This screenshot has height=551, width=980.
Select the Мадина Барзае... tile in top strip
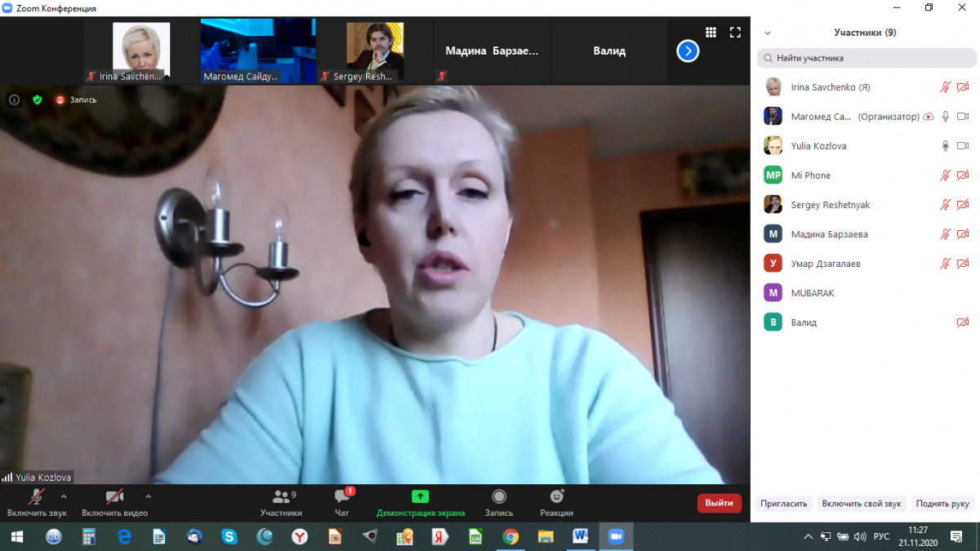492,51
